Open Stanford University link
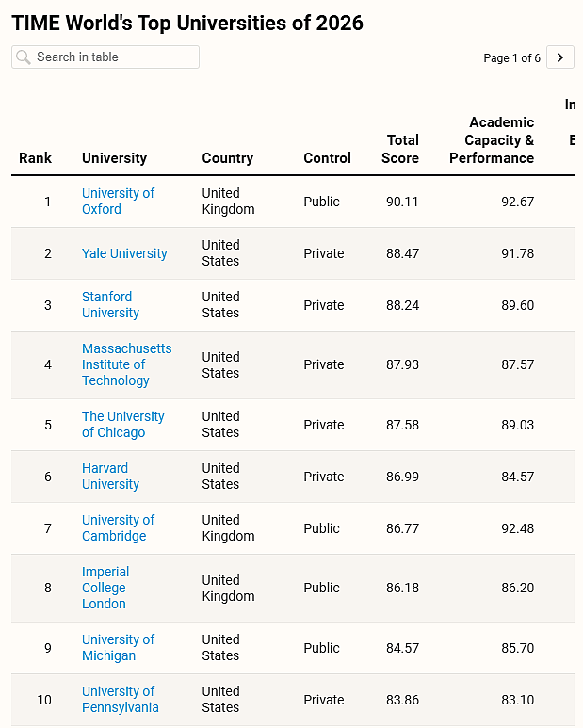This screenshot has height=728, width=583. point(110,304)
